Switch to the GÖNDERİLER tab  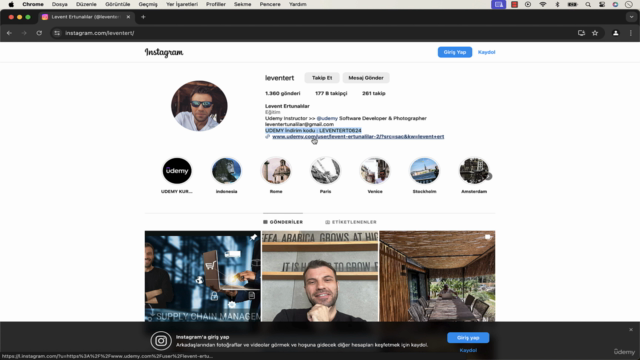283,222
